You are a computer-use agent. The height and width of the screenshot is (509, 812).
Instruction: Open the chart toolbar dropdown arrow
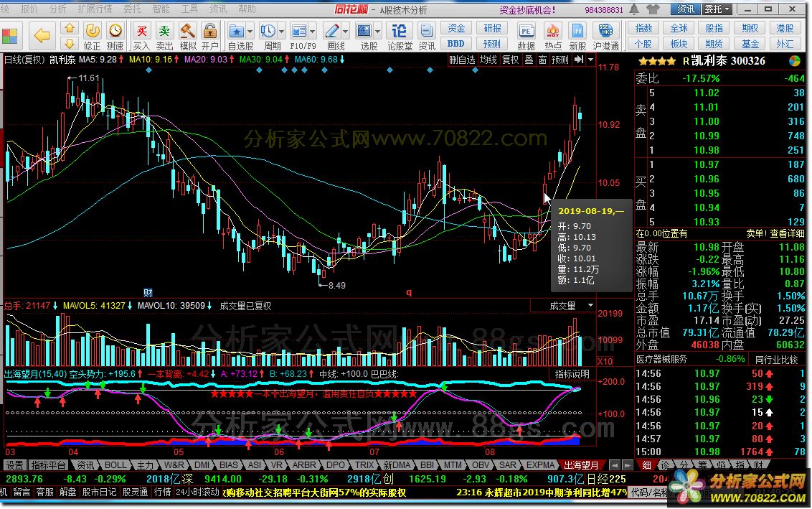tap(591, 60)
